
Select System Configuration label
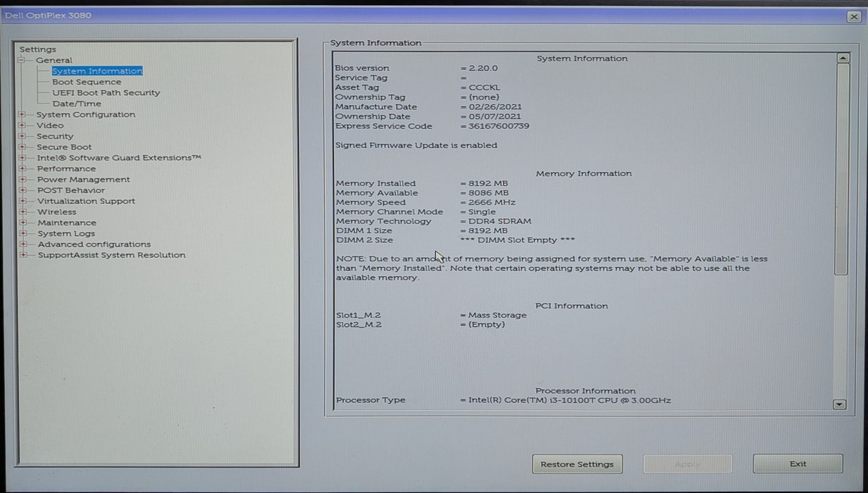pos(86,115)
